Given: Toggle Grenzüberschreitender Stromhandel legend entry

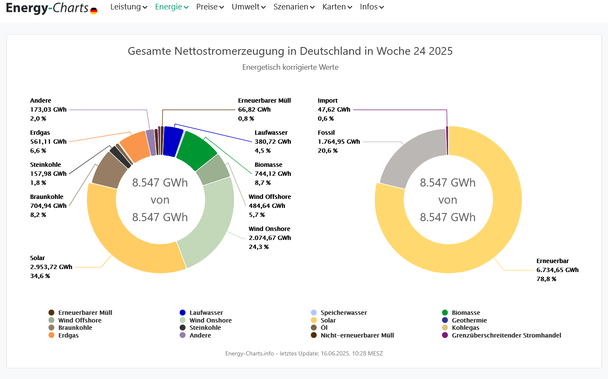Looking at the screenshot, I should coord(501,336).
